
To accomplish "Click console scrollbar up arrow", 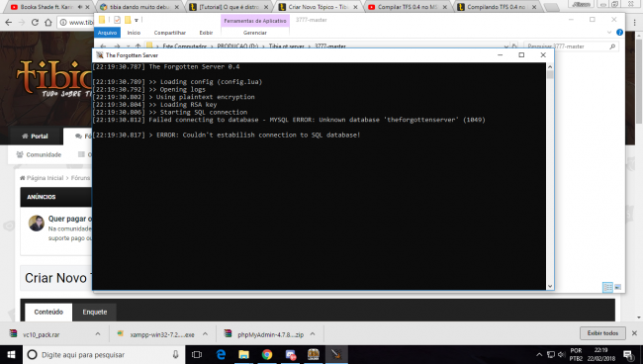I will coord(550,67).
